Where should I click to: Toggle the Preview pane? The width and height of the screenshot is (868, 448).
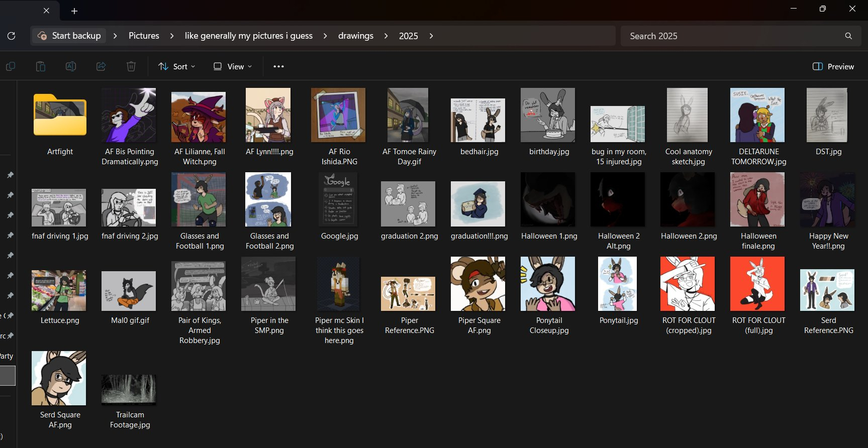[833, 66]
